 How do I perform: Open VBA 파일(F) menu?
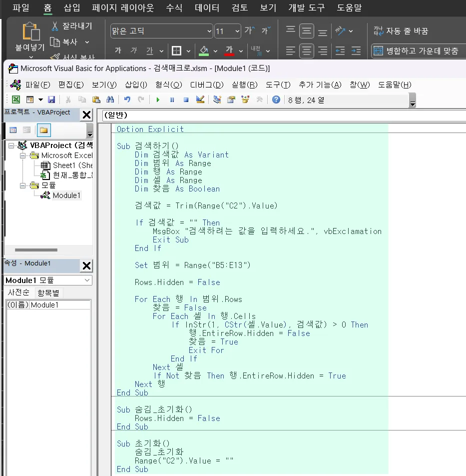tap(37, 84)
